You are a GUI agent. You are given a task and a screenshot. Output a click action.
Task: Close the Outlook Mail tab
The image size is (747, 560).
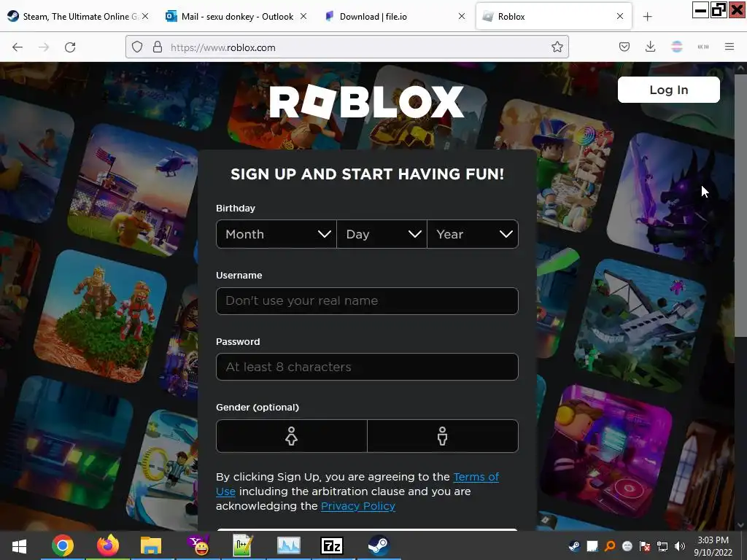click(x=303, y=16)
